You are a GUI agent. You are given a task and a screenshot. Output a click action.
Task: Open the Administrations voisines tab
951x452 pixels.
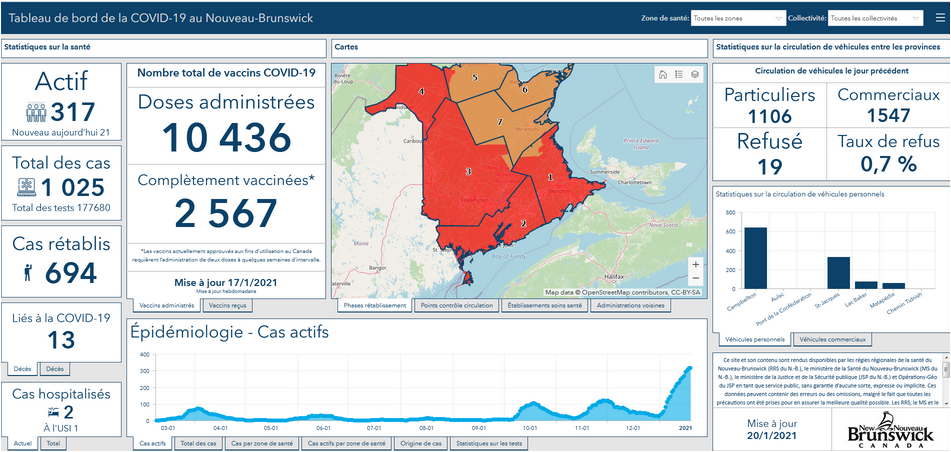[x=631, y=306]
